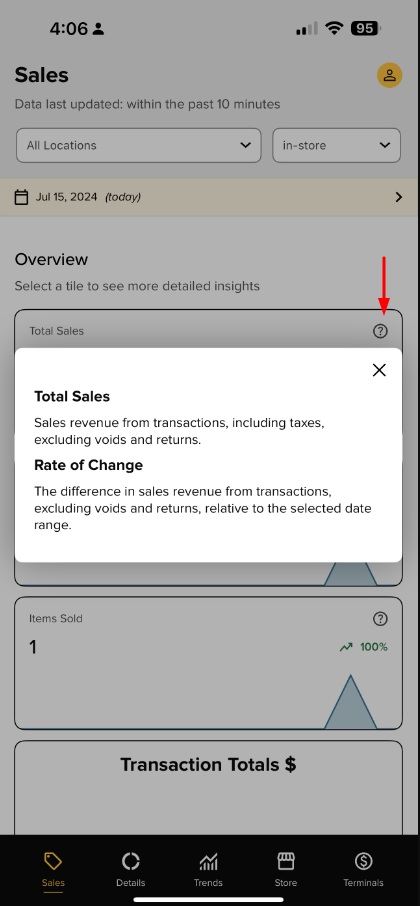The height and width of the screenshot is (906, 420).
Task: Expand the date range chevron arrow
Action: coord(399,197)
